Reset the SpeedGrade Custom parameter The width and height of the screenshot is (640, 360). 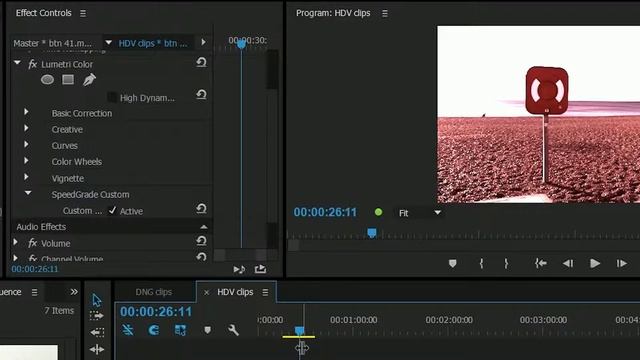201,209
